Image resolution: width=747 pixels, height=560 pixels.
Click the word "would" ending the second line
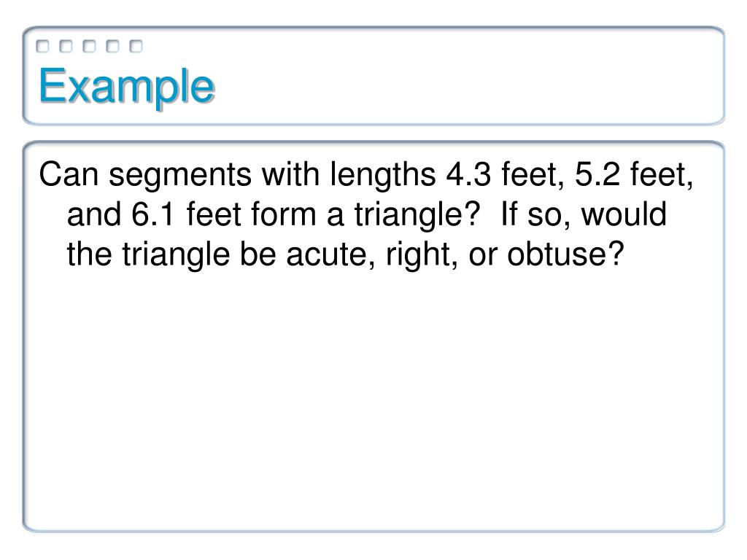coord(624,214)
